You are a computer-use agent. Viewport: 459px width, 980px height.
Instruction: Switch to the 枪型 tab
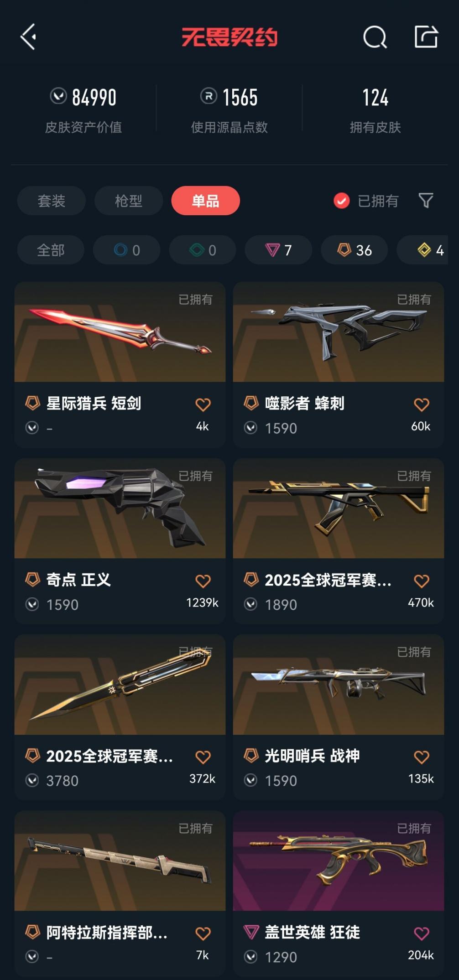click(129, 201)
